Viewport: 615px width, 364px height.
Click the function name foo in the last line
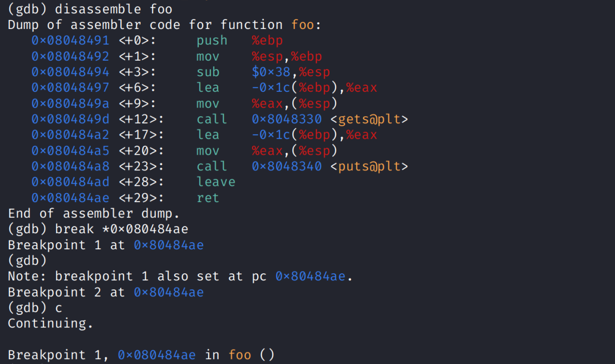click(239, 355)
